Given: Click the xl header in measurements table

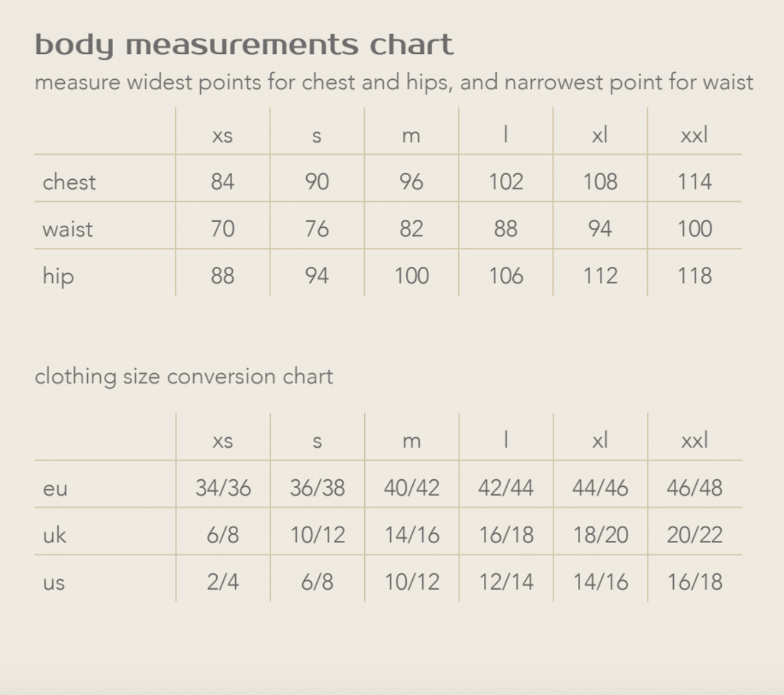Looking at the screenshot, I should (599, 135).
